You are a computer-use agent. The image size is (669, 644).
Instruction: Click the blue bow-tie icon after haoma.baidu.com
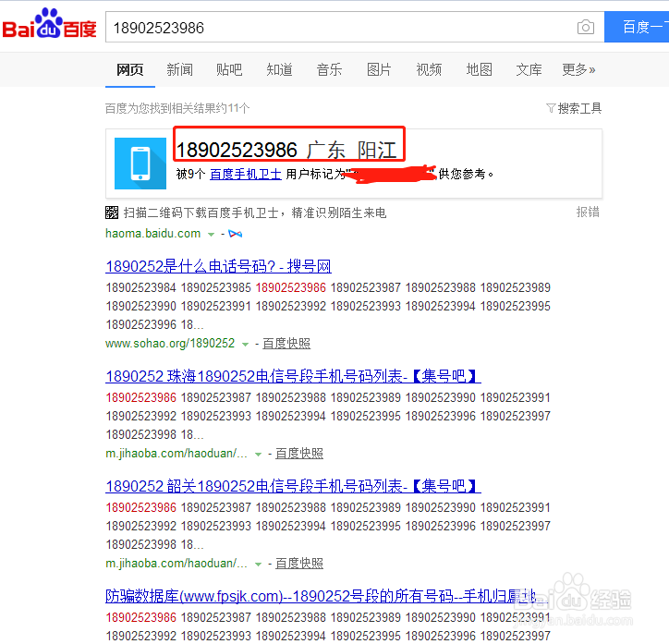pyautogui.click(x=235, y=234)
